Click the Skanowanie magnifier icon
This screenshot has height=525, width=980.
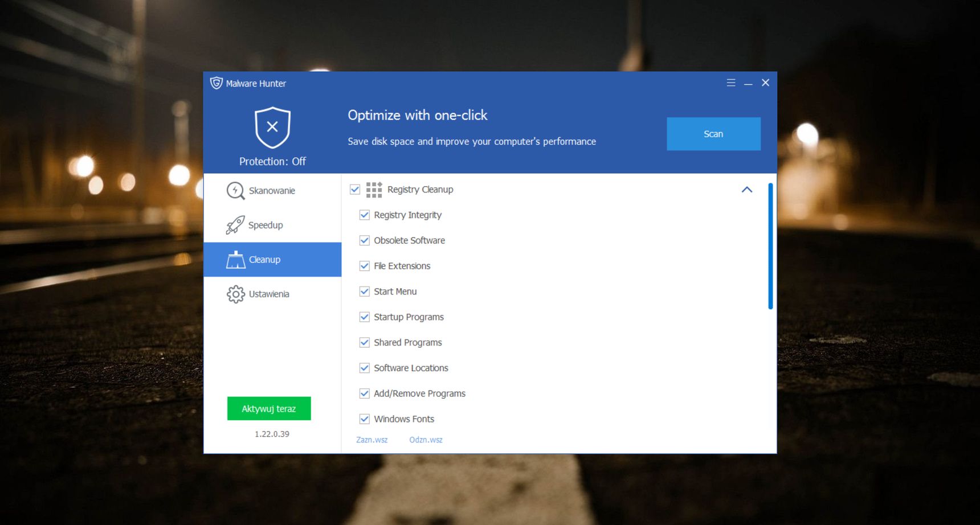[235, 191]
